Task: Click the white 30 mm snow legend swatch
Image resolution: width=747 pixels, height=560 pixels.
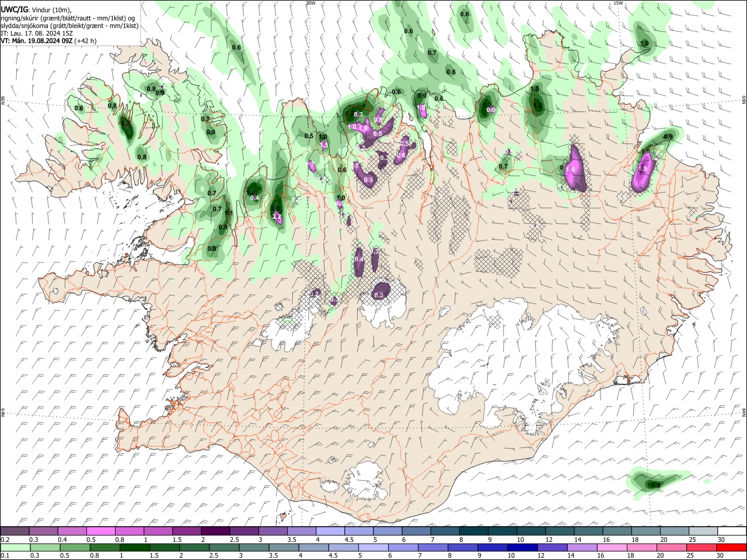Action: coord(731,531)
